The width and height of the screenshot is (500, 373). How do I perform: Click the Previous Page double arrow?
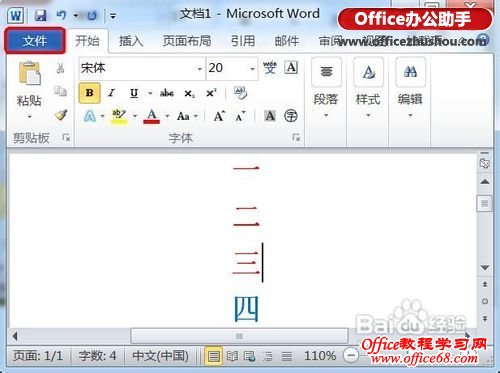coord(485,284)
